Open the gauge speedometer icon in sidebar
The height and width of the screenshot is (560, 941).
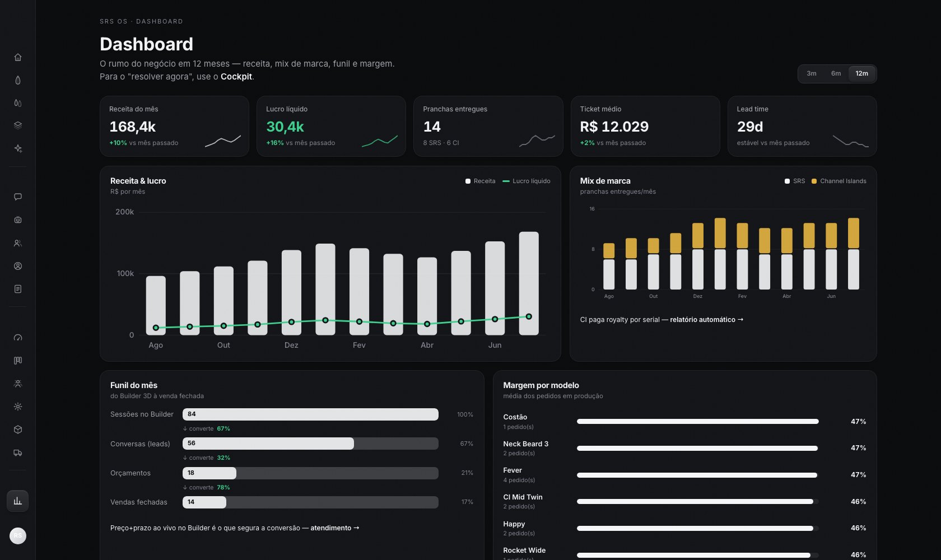click(18, 338)
